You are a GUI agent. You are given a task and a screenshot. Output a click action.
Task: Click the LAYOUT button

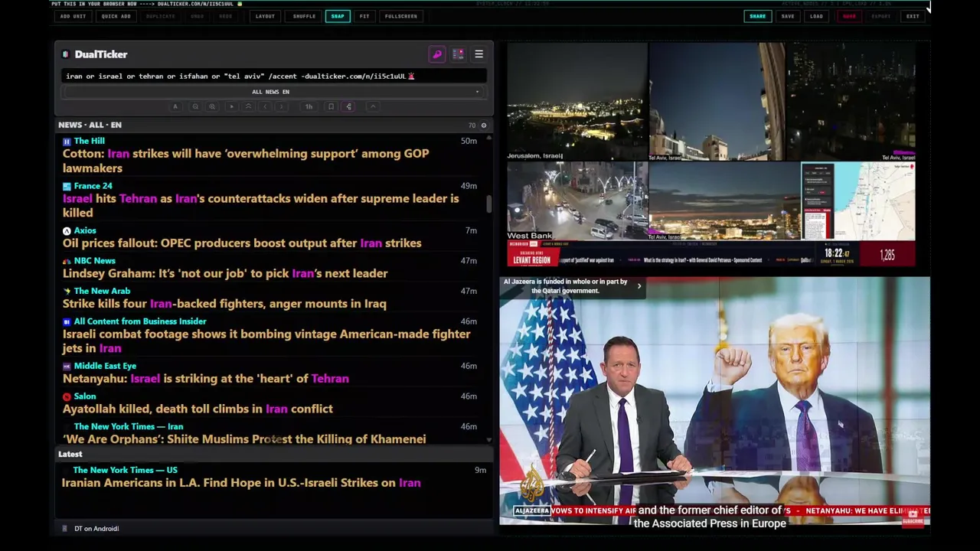click(265, 16)
